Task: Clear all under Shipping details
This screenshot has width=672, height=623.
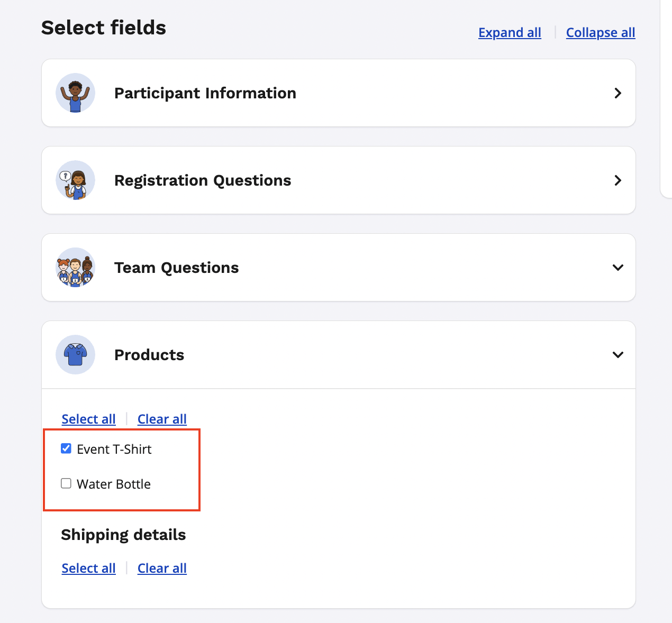Action: coord(162,569)
